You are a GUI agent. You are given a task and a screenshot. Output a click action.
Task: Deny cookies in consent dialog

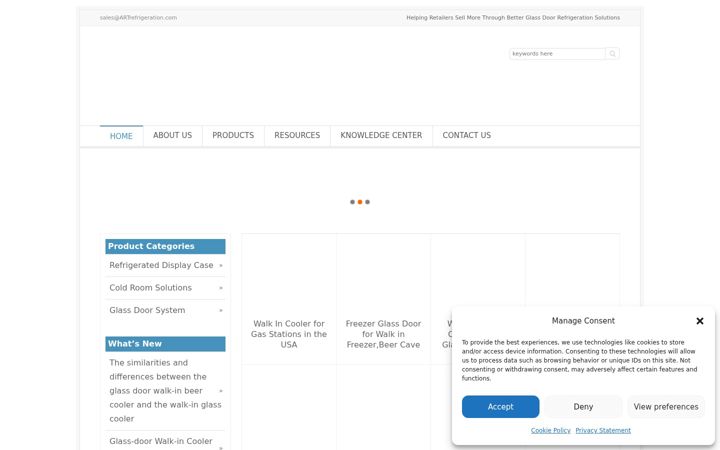(583, 407)
